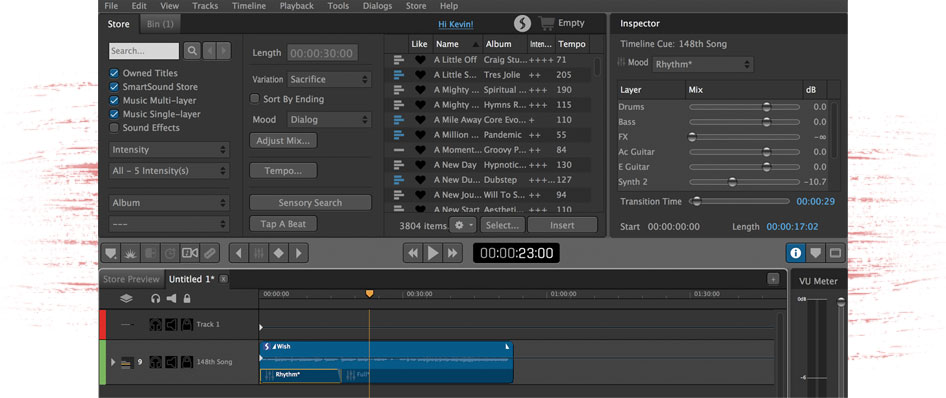
Task: Click the add marker icon in toolbar
Action: coord(111,253)
